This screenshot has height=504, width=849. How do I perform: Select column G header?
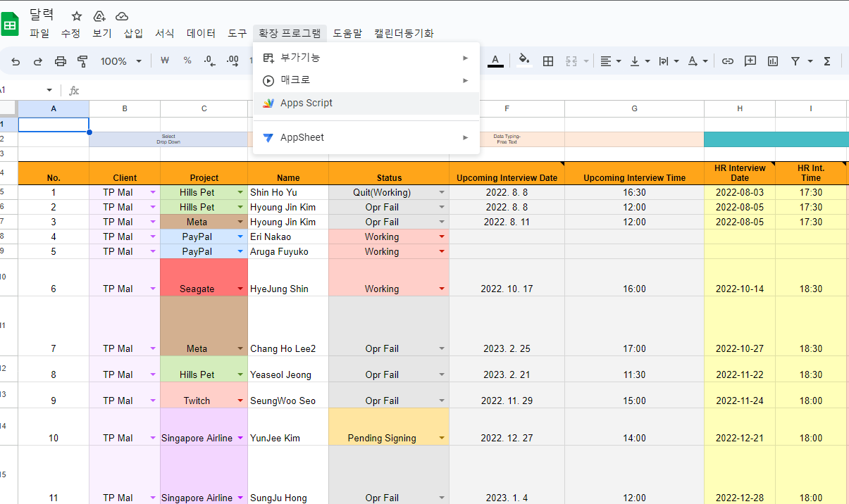pos(634,108)
